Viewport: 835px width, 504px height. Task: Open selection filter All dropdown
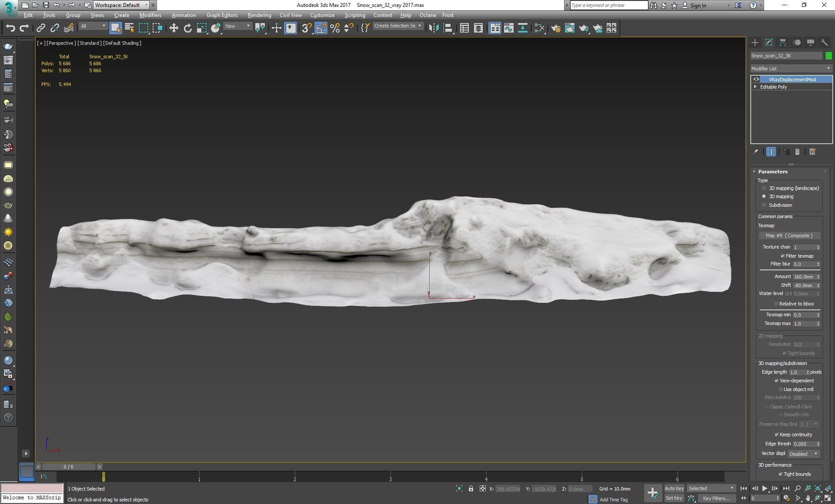93,26
